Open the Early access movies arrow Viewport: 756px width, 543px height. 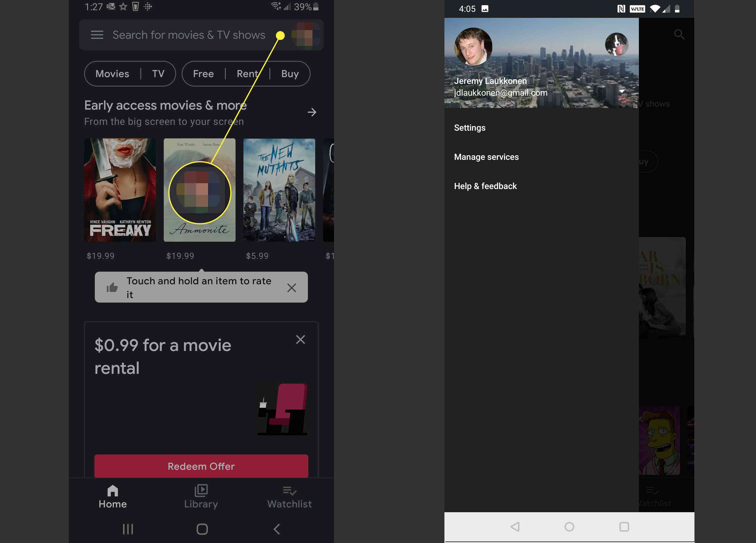[312, 112]
